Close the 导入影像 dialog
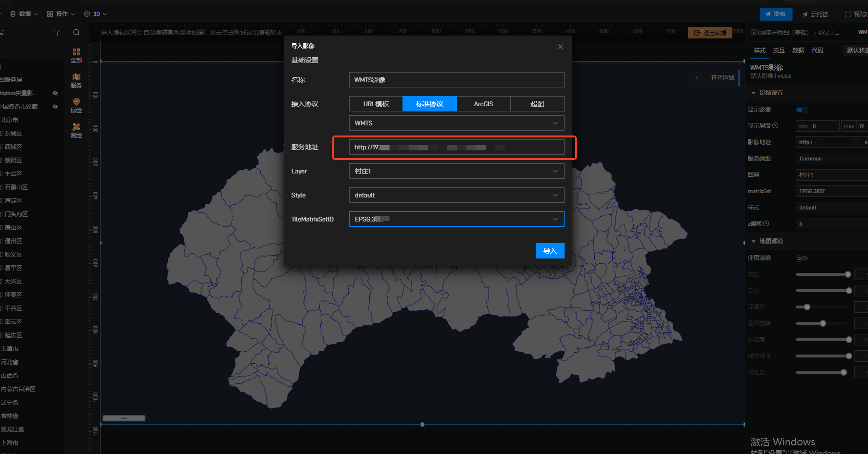 (560, 47)
